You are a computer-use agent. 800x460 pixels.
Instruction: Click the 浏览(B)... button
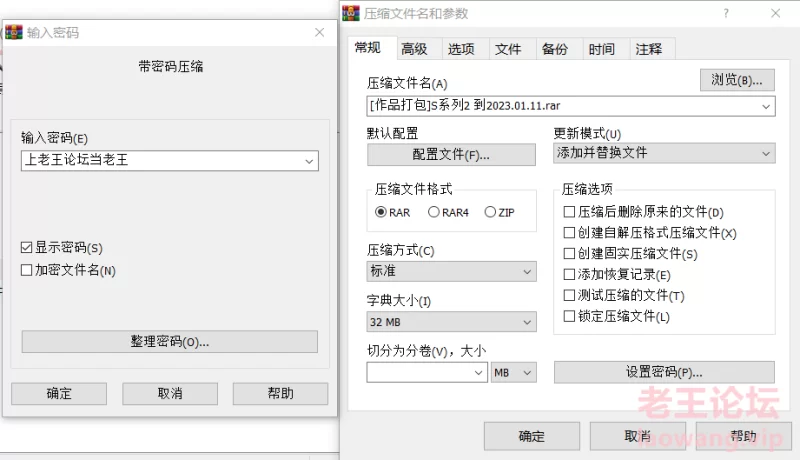737,80
